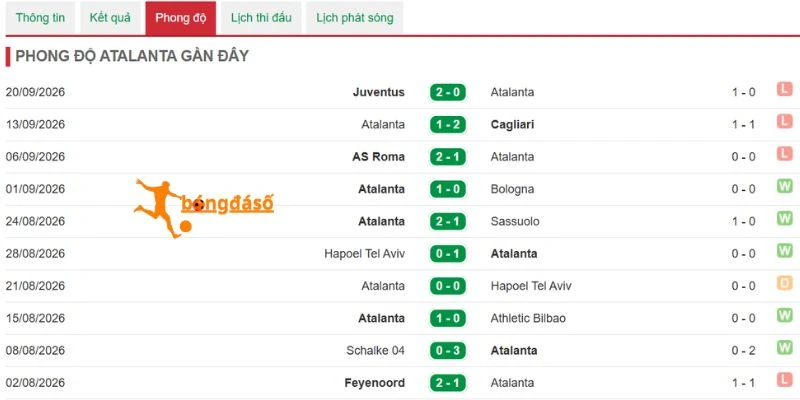Image resolution: width=800 pixels, height=400 pixels.
Task: Click the D badge on 21/08/2026 row
Action: (784, 283)
